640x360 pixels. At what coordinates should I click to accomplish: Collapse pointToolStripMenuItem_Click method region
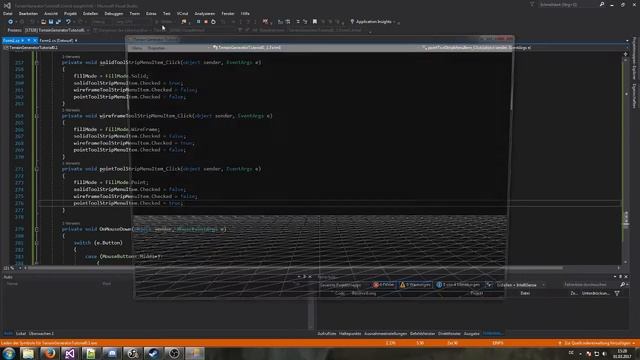36,169
